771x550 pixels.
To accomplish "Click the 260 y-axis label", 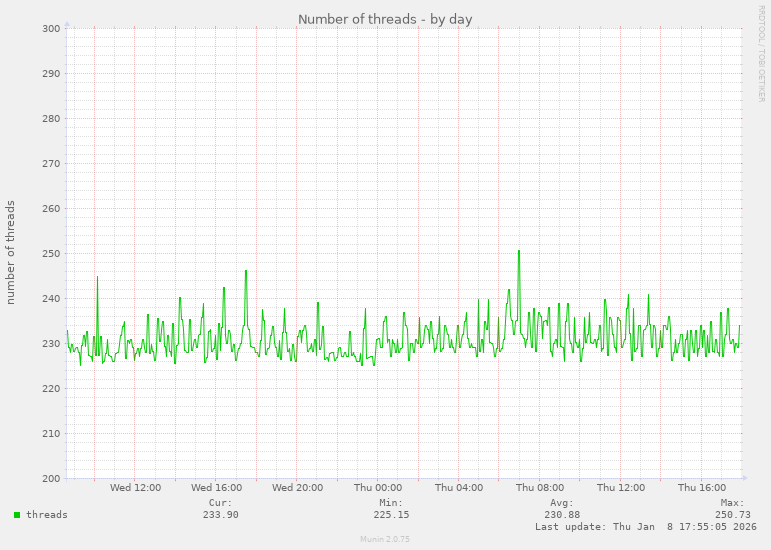I will tap(51, 208).
